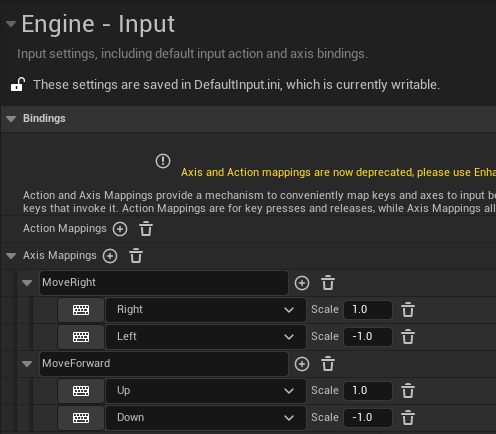Screen dimensions: 496x434
Task: Remove the MoveForward axis mapping
Action: pyautogui.click(x=328, y=364)
